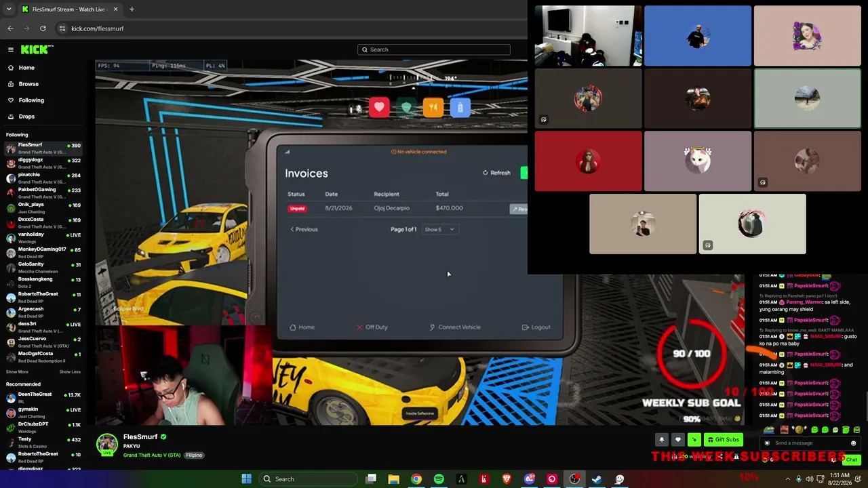Click the Refresh button in Invoices tablet

[496, 173]
